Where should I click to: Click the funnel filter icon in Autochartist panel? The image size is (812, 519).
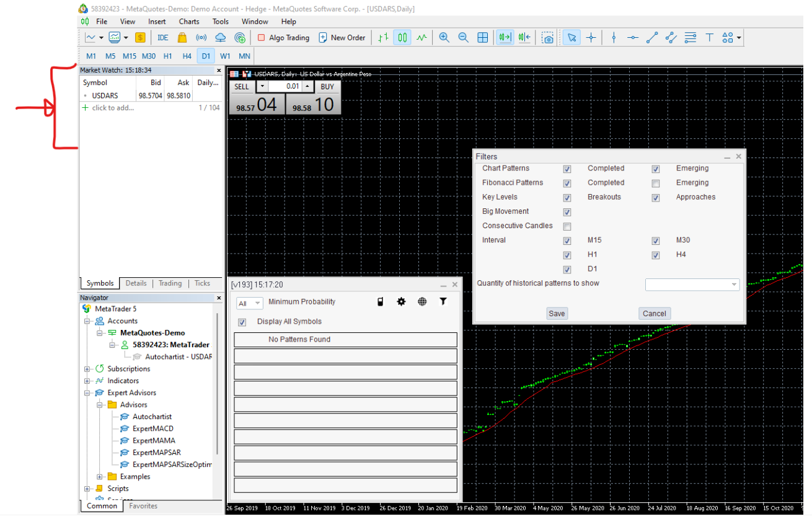click(443, 302)
